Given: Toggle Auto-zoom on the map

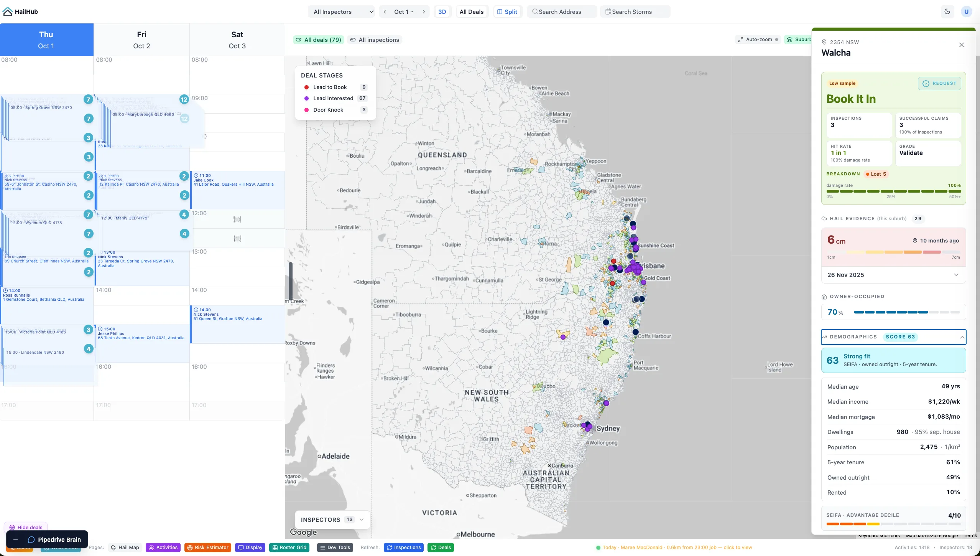Looking at the screenshot, I should pyautogui.click(x=758, y=39).
